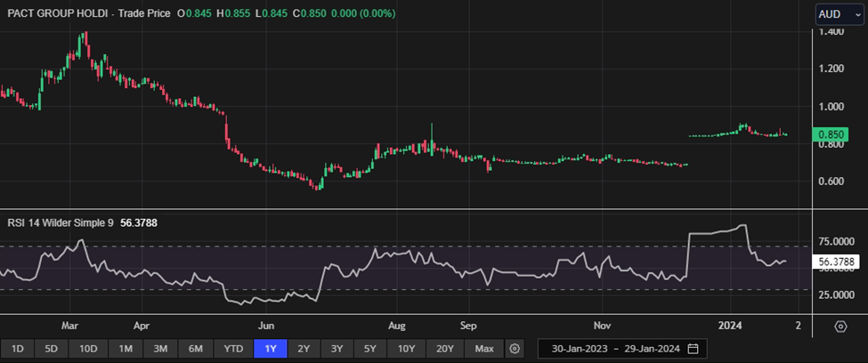Screen dimensions: 868x363
Task: Click the 1.000 price axis label
Action: tap(833, 106)
